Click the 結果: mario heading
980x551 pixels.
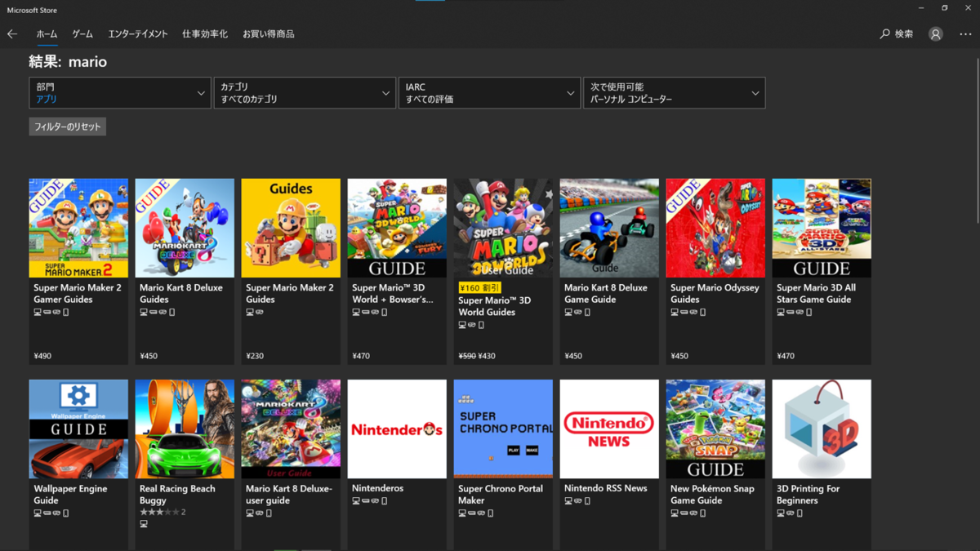pos(68,62)
